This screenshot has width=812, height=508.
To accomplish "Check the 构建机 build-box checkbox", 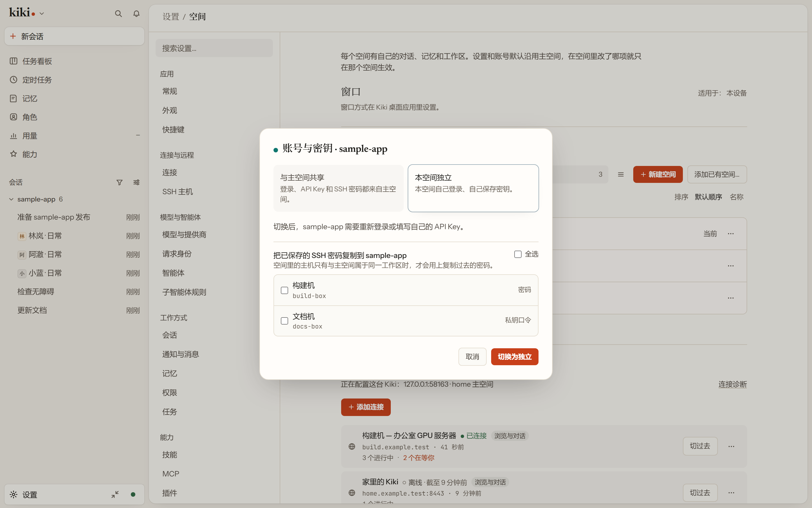I will [x=284, y=290].
